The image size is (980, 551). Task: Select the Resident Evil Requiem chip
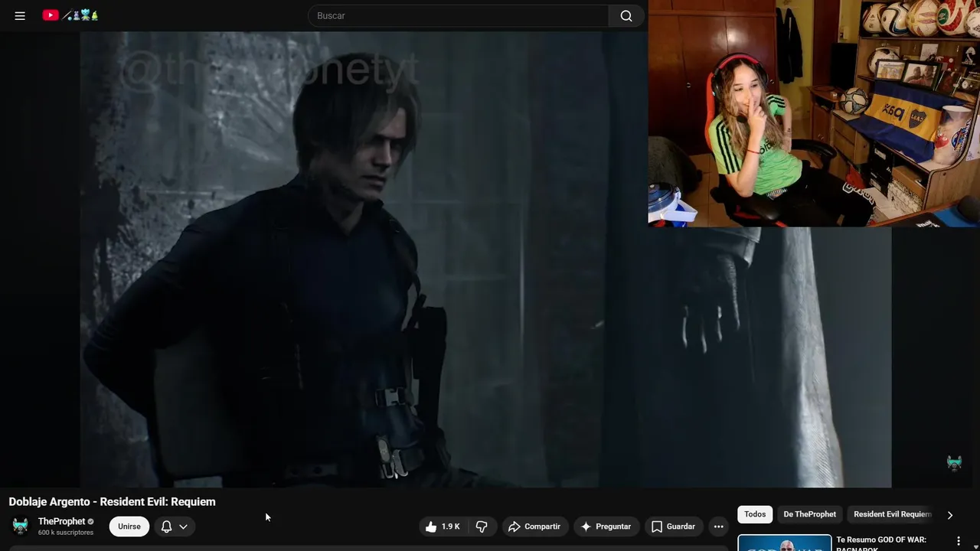point(893,514)
